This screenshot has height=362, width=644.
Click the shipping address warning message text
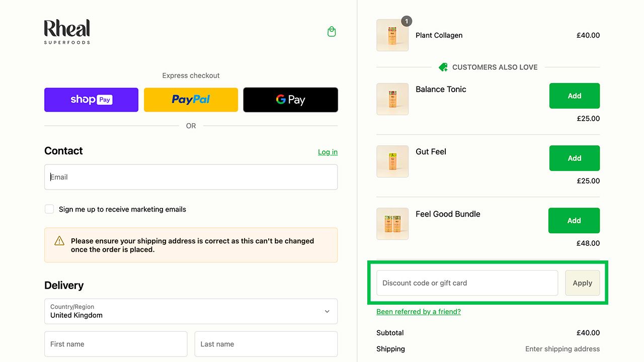pos(192,245)
